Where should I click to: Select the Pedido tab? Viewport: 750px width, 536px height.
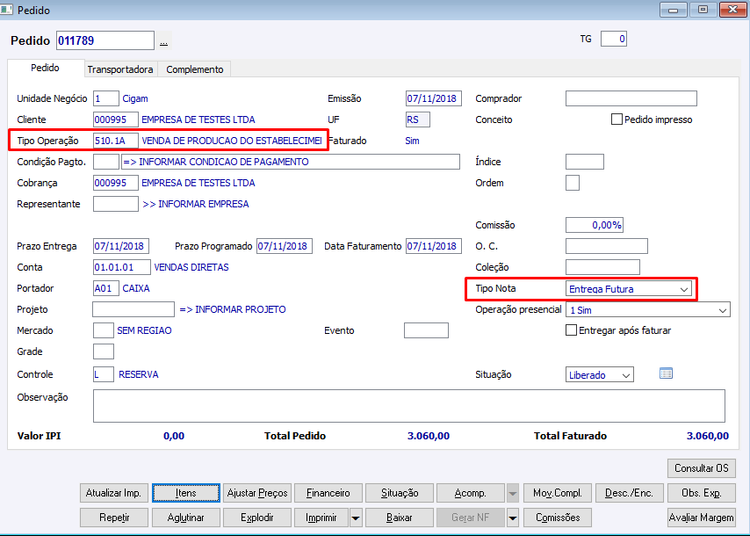[x=45, y=68]
